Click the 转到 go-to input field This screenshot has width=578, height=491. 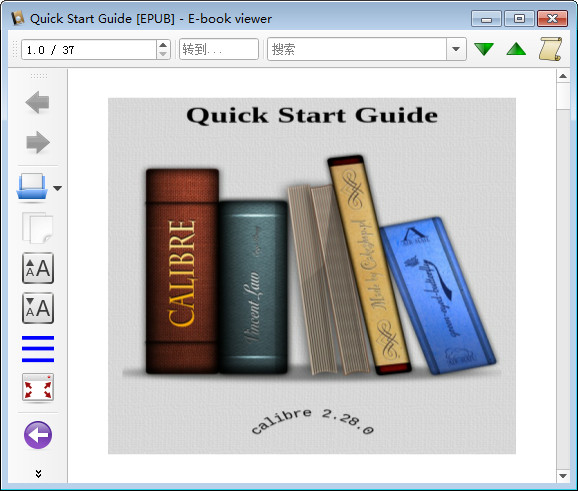219,49
